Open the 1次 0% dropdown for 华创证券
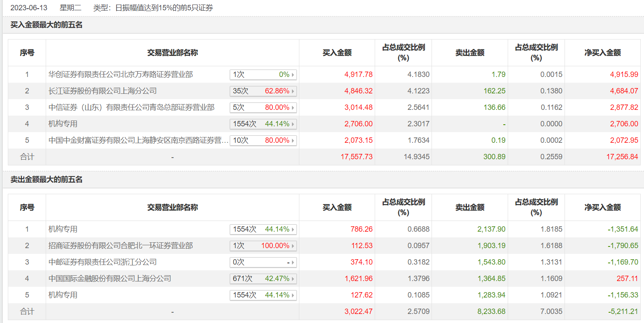The image size is (644, 323). (x=263, y=74)
